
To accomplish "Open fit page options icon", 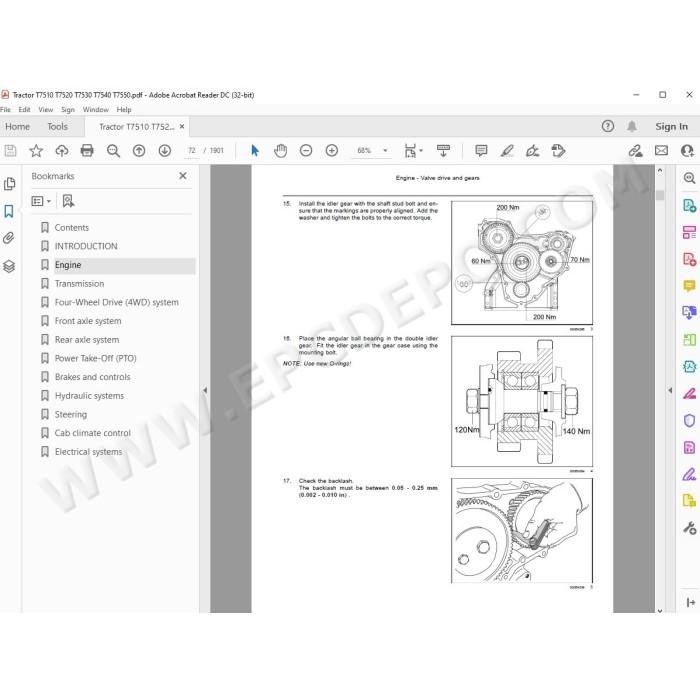I will pos(412,151).
